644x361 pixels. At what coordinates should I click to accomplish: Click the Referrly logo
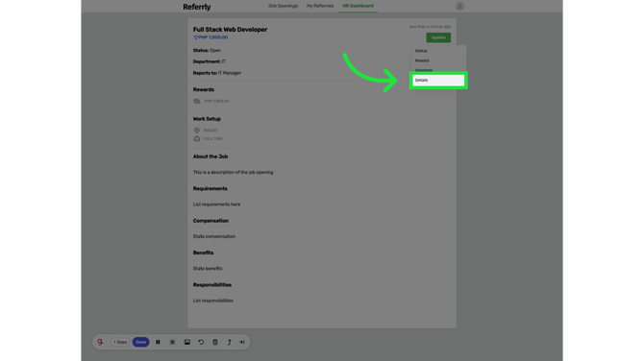[x=197, y=7]
